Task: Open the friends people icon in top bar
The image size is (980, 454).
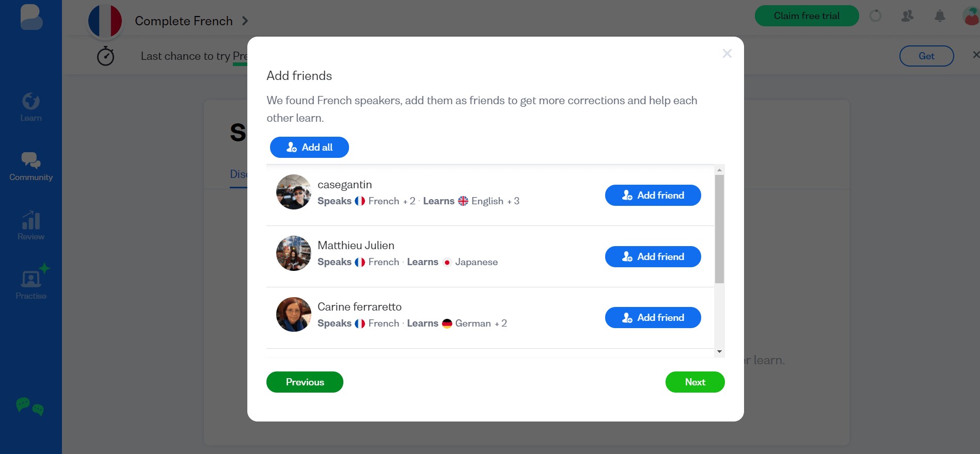Action: coord(907,16)
